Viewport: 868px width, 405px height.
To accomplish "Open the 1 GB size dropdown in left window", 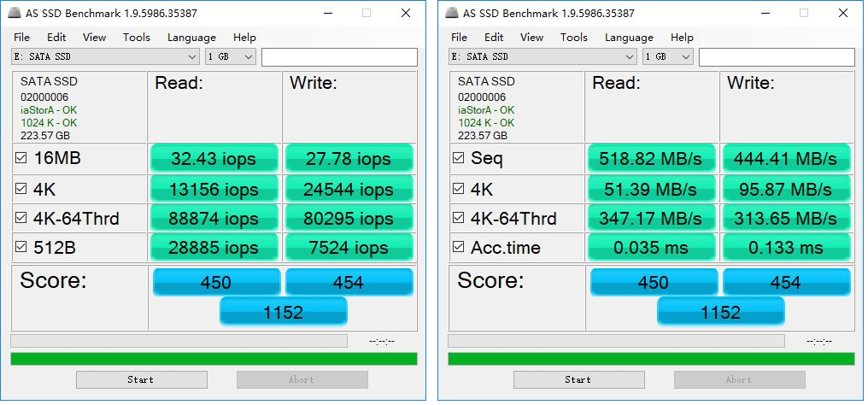I will [x=231, y=56].
